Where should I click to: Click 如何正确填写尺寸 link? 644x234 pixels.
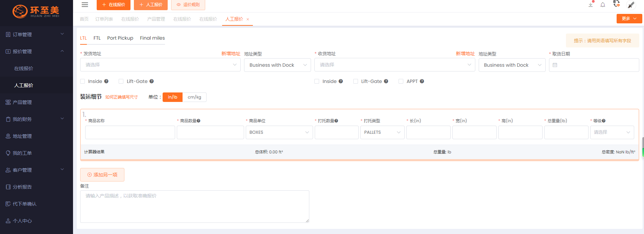click(121, 97)
